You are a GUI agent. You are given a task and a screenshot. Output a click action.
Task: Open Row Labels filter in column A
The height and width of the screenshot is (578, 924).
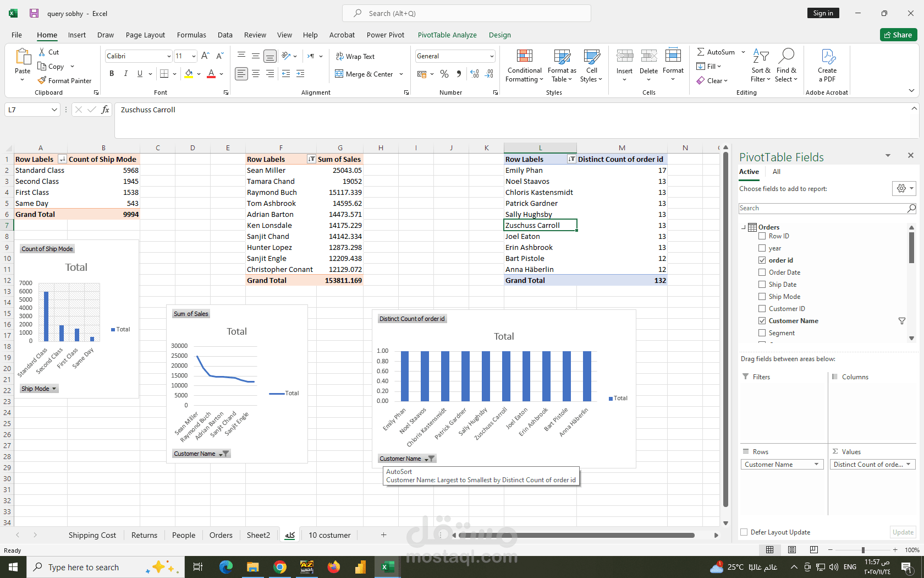tap(62, 159)
